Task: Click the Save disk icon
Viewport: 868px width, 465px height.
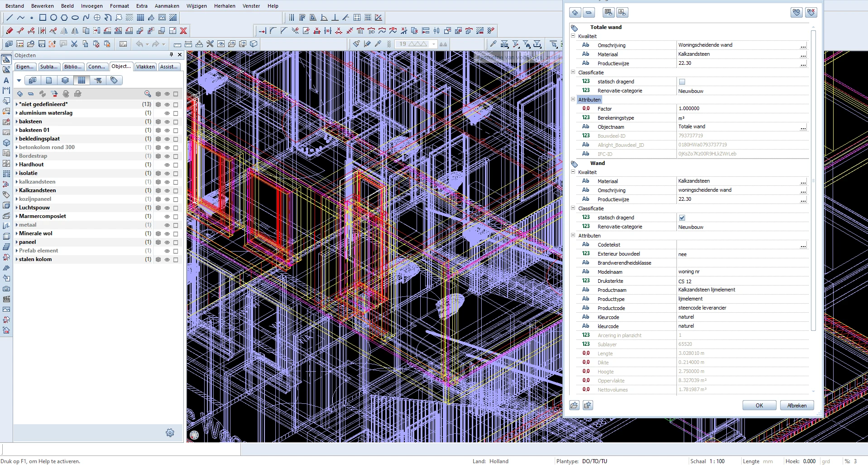Action: tap(42, 44)
